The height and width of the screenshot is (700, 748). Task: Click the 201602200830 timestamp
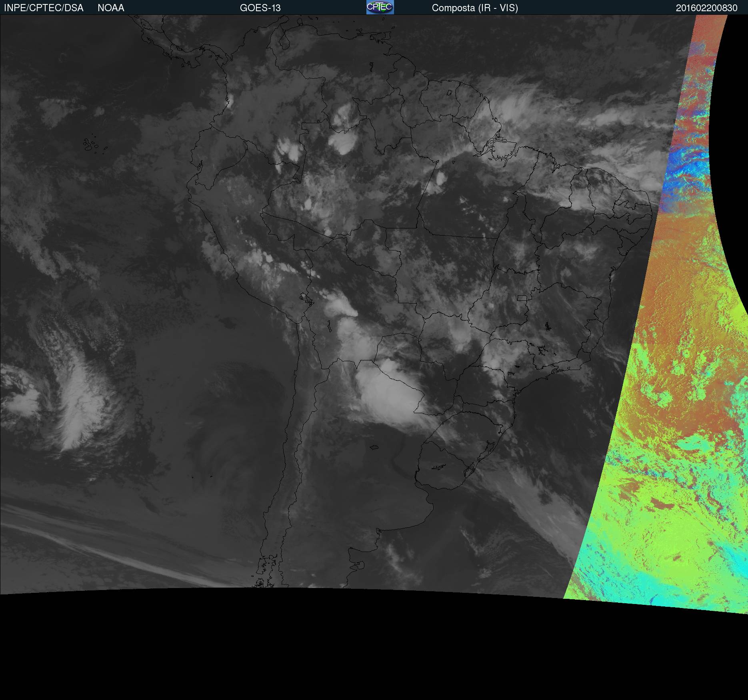pyautogui.click(x=707, y=8)
